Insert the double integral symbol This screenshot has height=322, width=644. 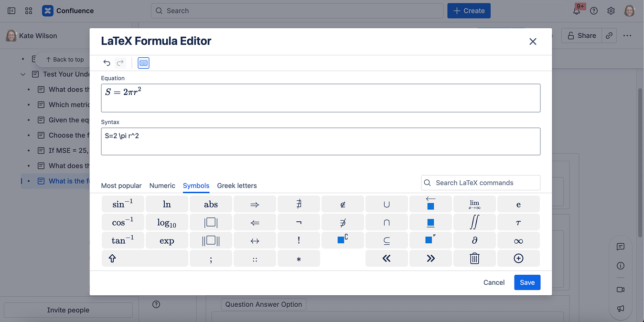coord(474,222)
